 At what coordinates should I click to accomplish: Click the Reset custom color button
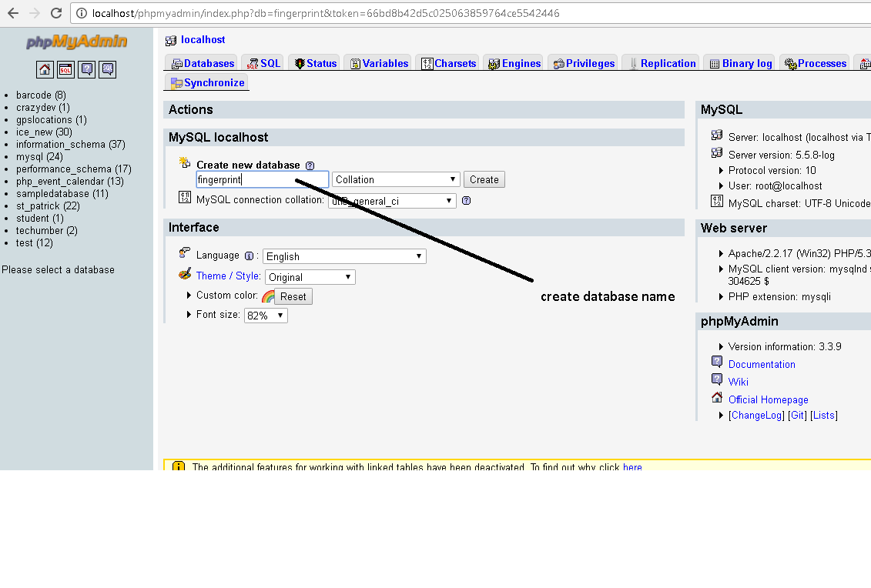(x=293, y=296)
